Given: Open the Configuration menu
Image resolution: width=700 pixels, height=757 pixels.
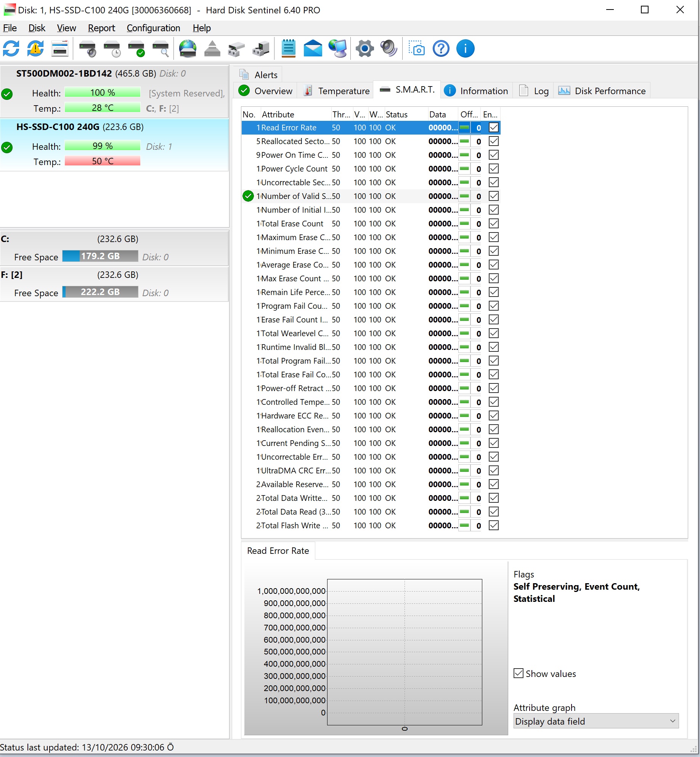Looking at the screenshot, I should 153,28.
